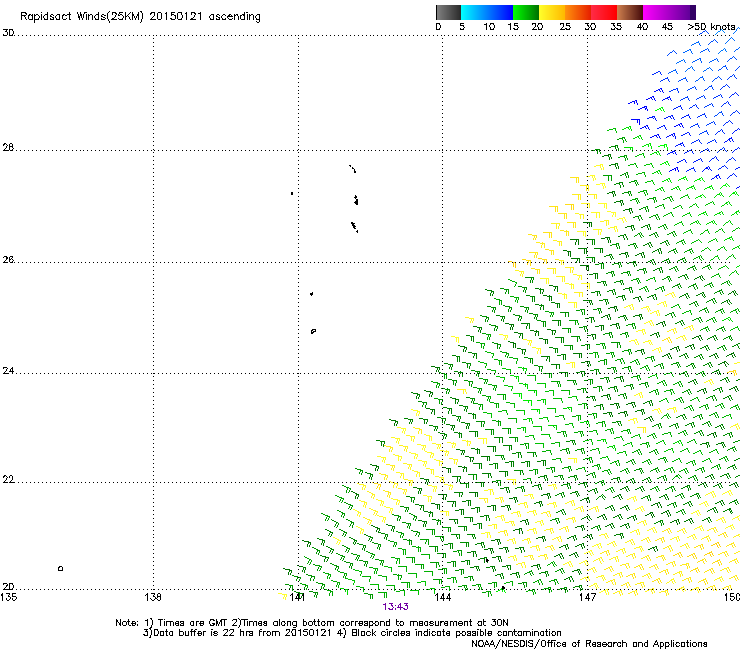Click the small island outline near 136E 20N

coord(60,568)
